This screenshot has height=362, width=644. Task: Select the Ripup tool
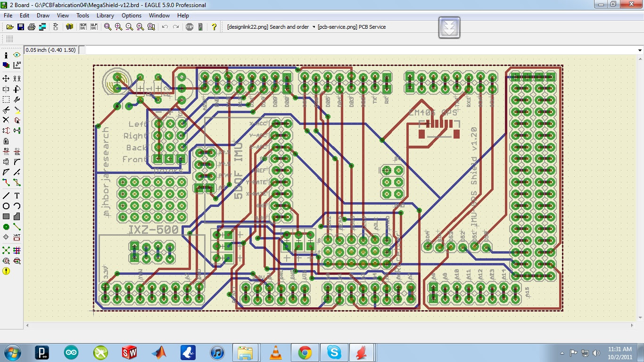pos(17,182)
